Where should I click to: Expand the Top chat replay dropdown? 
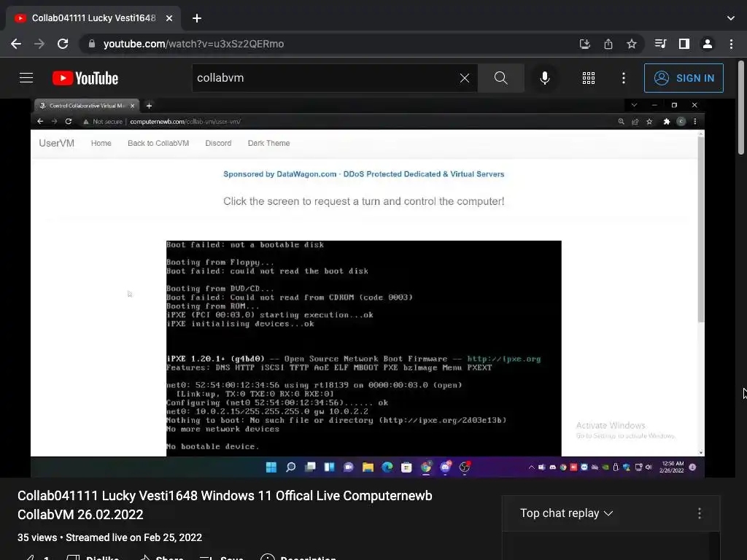(566, 513)
